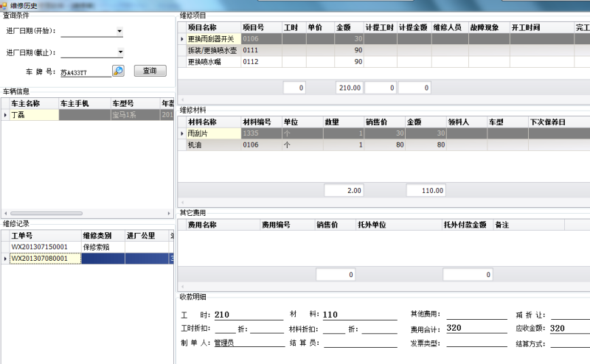Click the 维修人员 column header

(x=450, y=27)
